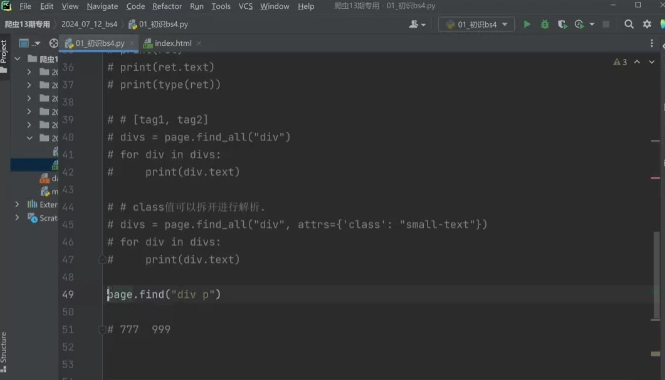Start debugging with the green bug icon
The width and height of the screenshot is (665, 380).
[x=545, y=25]
